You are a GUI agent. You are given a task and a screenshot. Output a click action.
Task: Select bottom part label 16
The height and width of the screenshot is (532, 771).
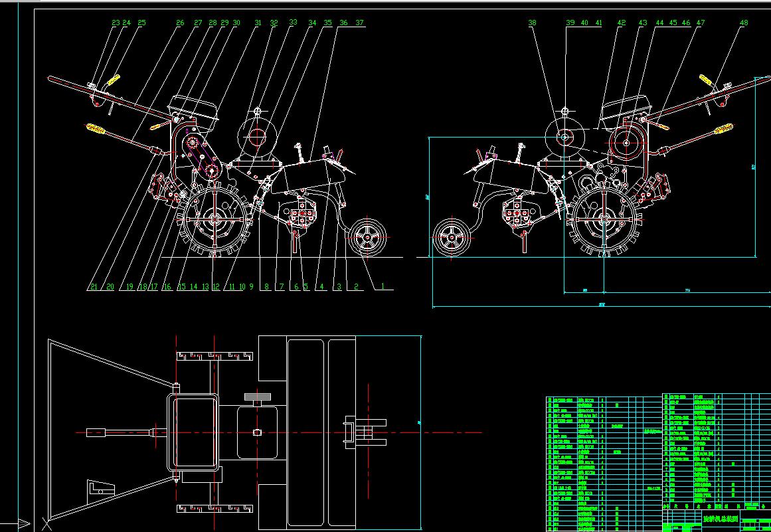[x=167, y=287]
